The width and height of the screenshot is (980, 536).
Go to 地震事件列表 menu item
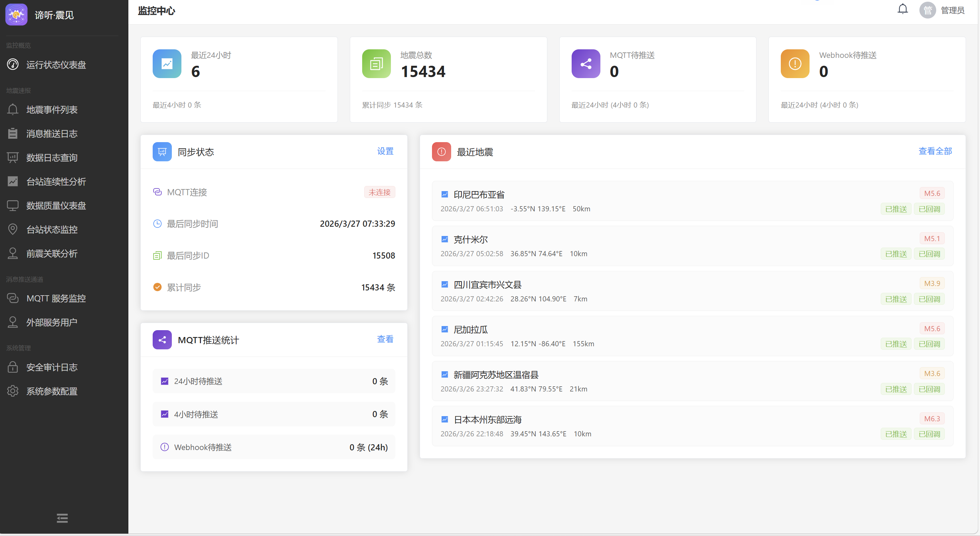(52, 110)
